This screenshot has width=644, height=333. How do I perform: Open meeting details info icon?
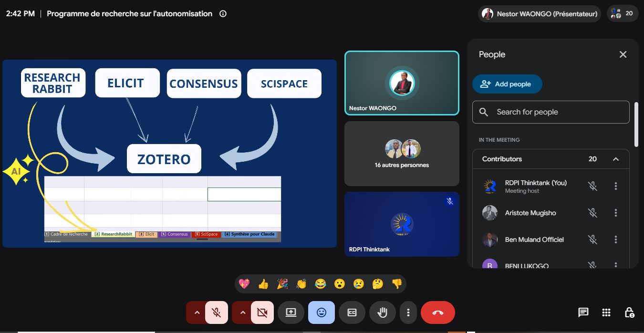[223, 14]
